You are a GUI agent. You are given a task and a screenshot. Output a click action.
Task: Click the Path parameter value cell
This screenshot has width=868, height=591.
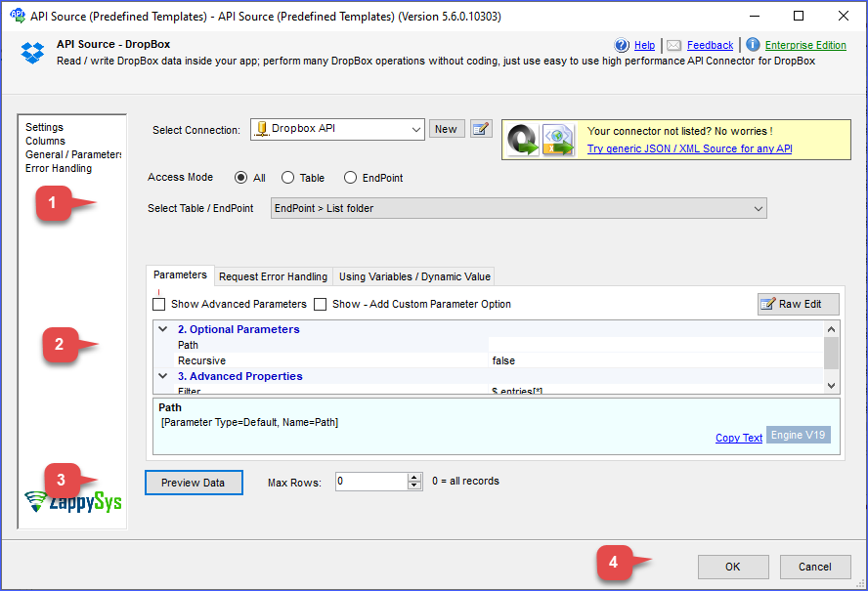pyautogui.click(x=656, y=345)
